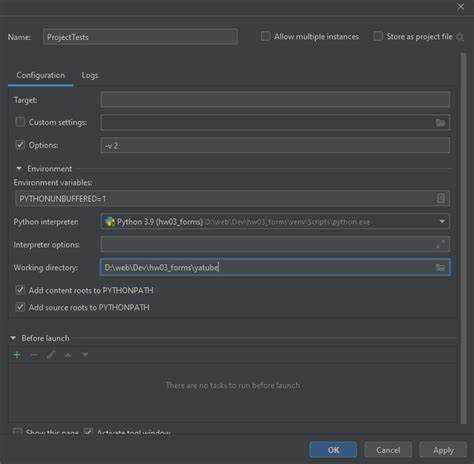This screenshot has width=474, height=464.
Task: Toggle Add source roots to PYTHONPATH
Action: tap(20, 307)
